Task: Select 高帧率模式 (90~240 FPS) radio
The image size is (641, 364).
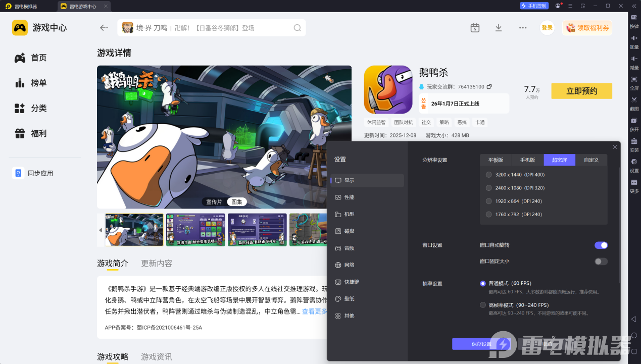Action: (x=483, y=305)
